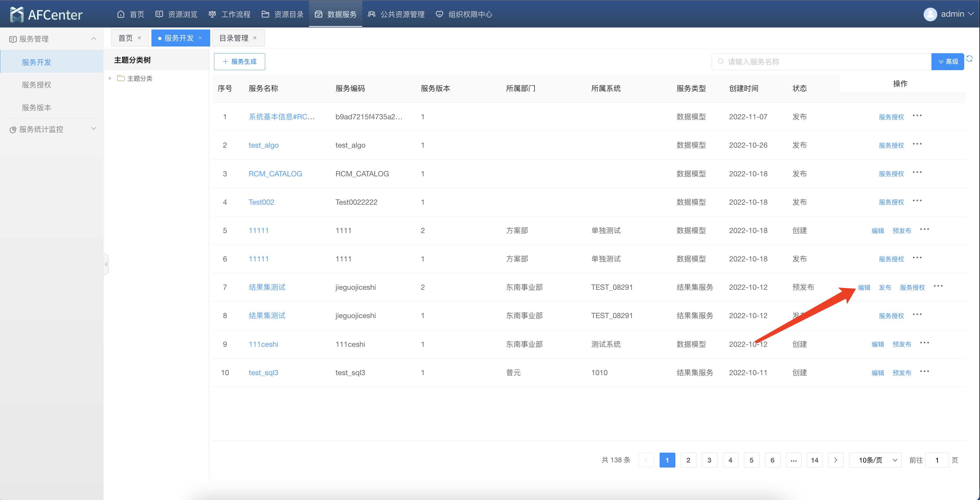Go to page 2
980x500 pixels.
[x=688, y=460]
